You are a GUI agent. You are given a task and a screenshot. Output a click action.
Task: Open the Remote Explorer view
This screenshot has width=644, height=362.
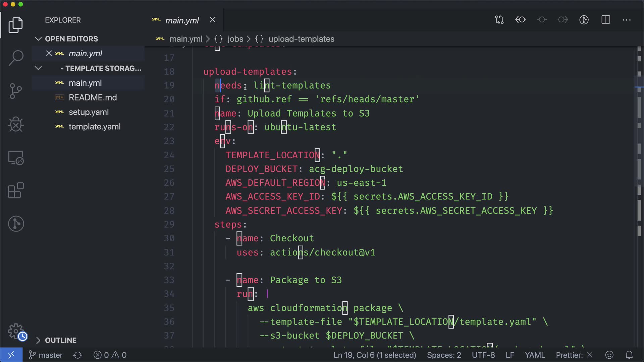[16, 158]
